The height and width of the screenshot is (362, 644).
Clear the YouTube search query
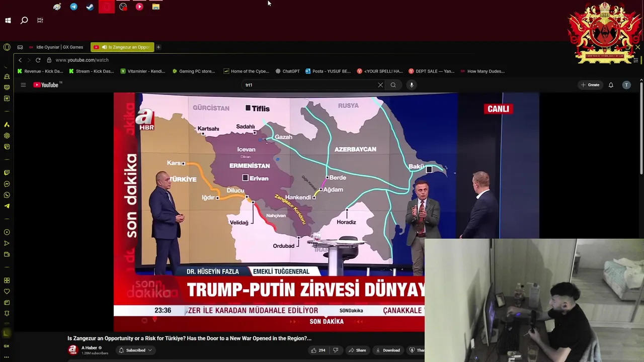pyautogui.click(x=380, y=85)
